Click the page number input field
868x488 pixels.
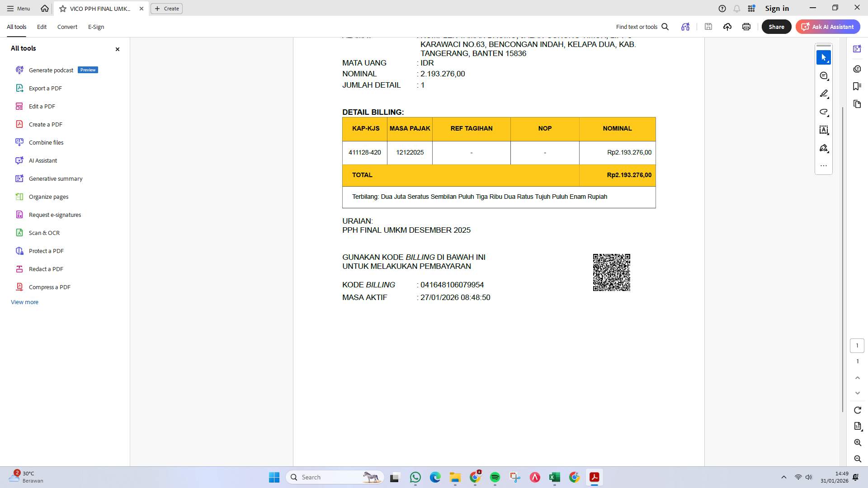point(857,345)
